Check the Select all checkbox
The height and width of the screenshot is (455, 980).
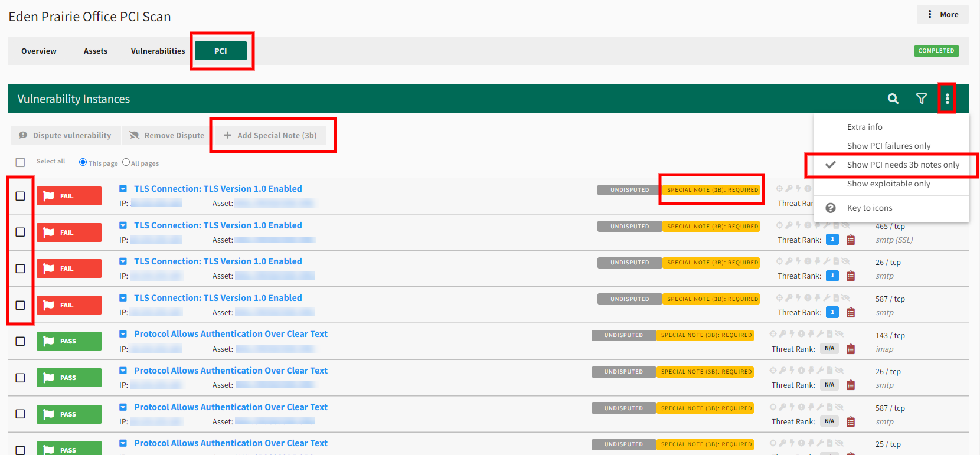point(21,162)
